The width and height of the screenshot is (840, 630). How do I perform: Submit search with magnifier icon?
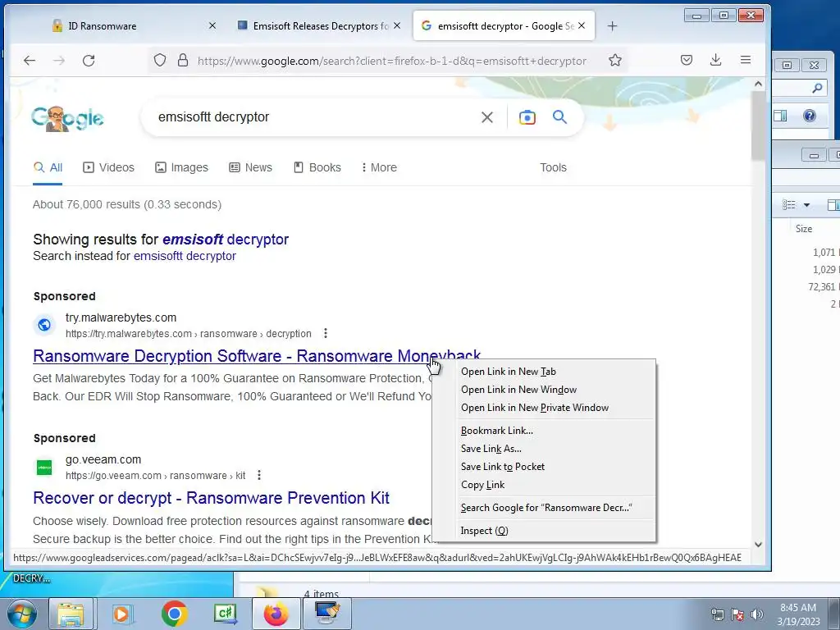(559, 116)
